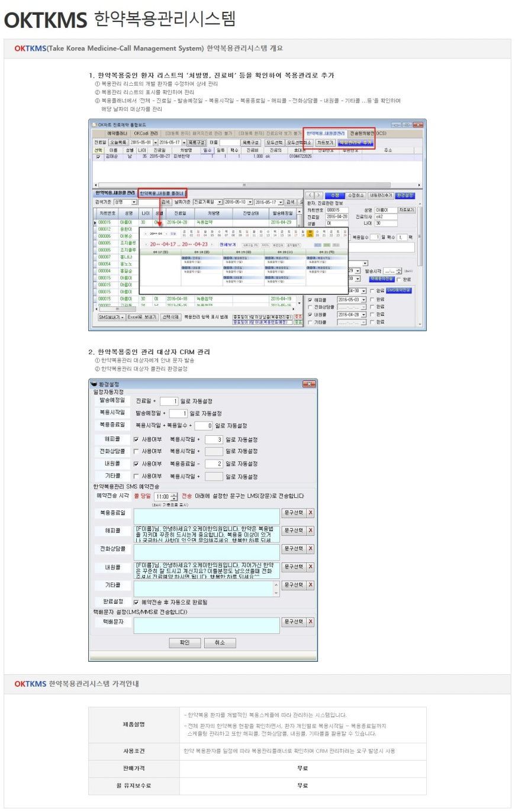Click 문구선택 button for 택배문자
The width and height of the screenshot is (515, 812).
pyautogui.click(x=294, y=622)
